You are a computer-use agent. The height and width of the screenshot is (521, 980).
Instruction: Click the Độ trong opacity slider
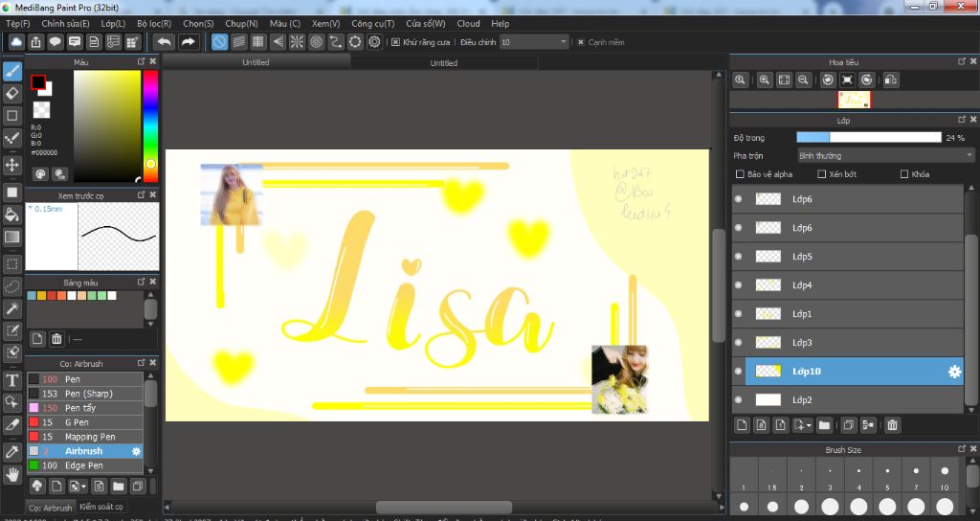(x=869, y=138)
